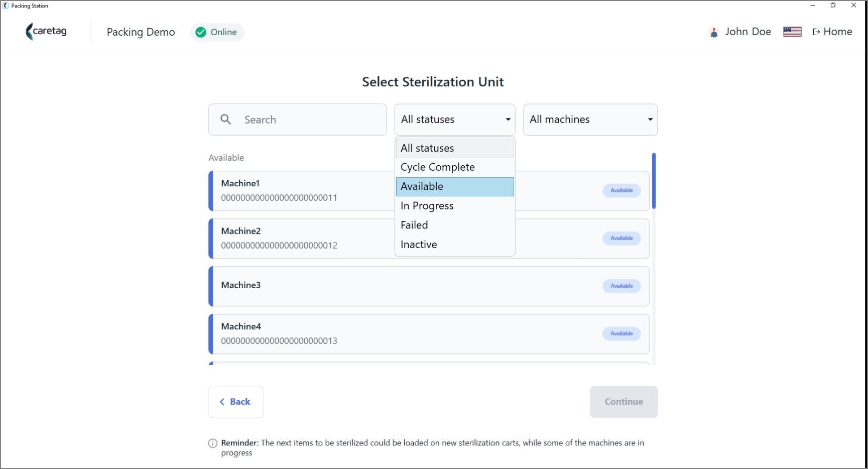Select the Failed status option
The image size is (868, 469).
pyautogui.click(x=455, y=225)
